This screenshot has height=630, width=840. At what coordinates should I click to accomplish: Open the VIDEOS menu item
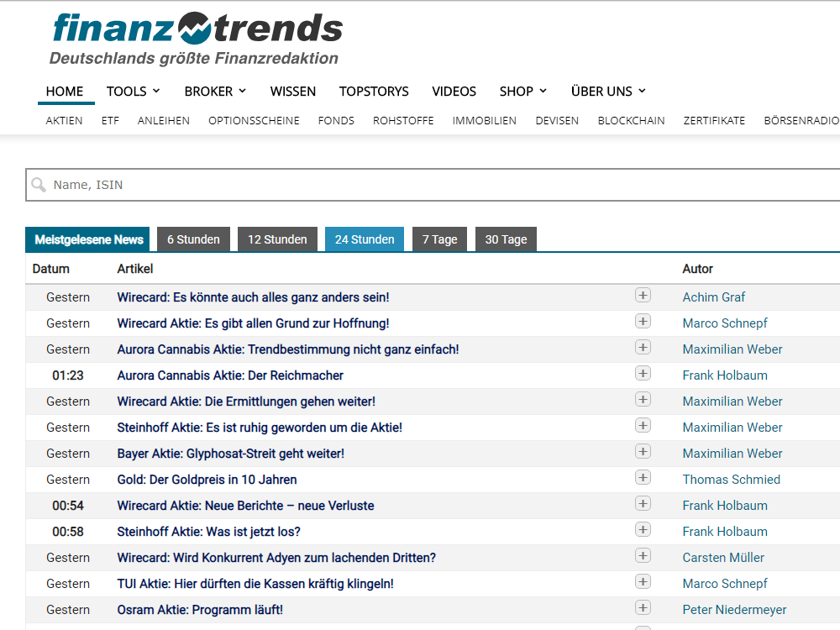coord(454,91)
